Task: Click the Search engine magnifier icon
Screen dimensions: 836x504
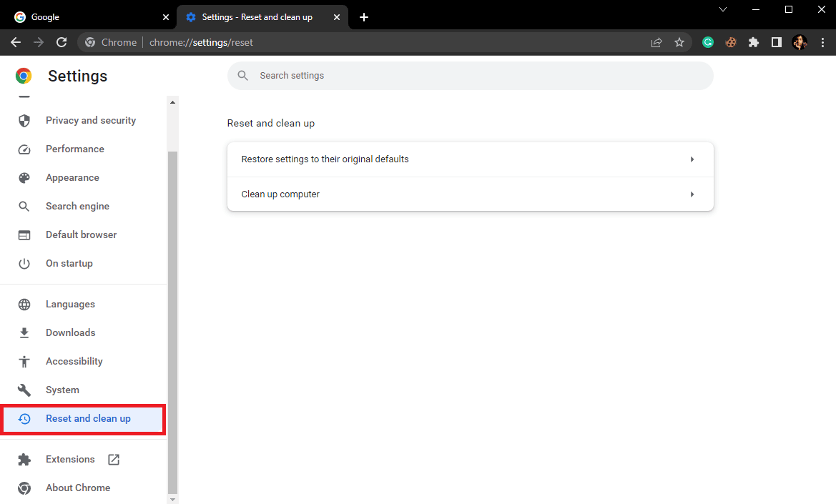Action: tap(24, 206)
